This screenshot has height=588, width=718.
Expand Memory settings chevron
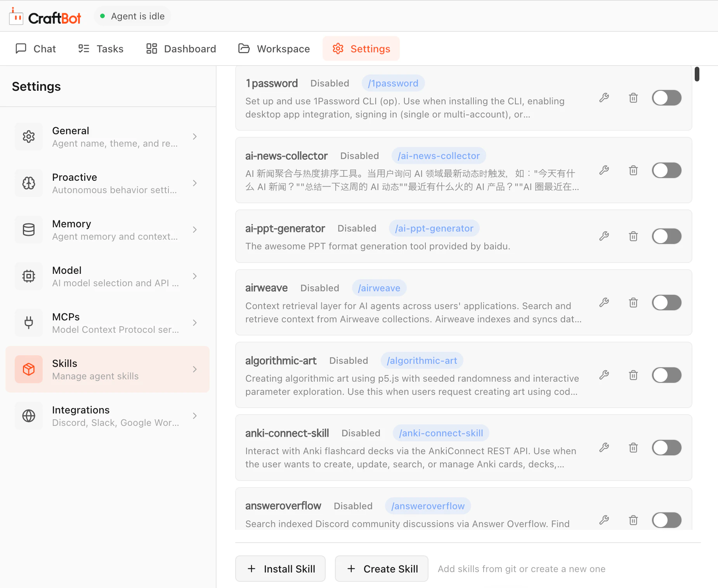click(195, 230)
